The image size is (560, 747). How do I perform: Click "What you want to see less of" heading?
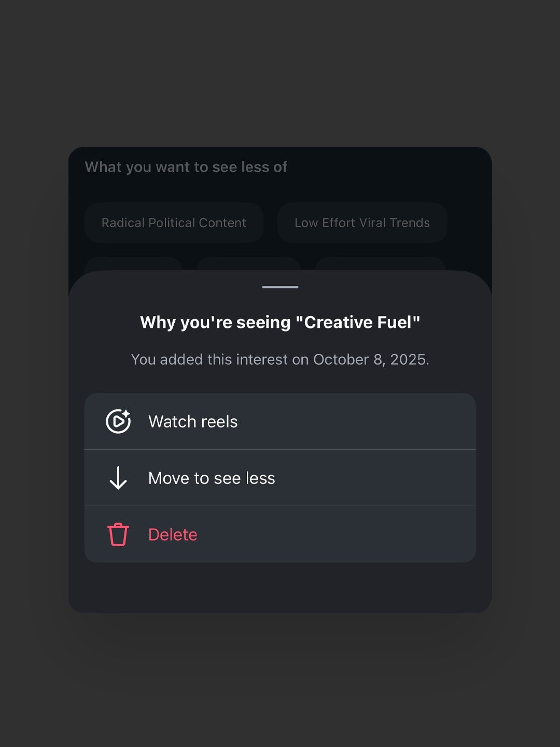tap(186, 167)
